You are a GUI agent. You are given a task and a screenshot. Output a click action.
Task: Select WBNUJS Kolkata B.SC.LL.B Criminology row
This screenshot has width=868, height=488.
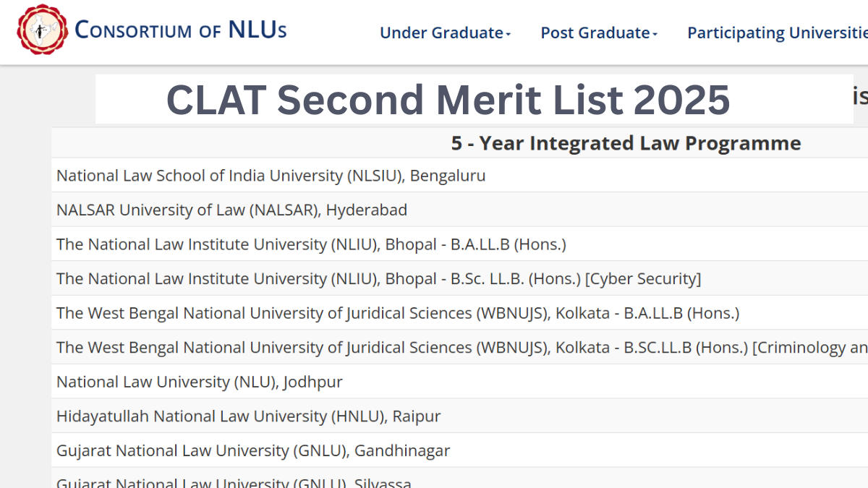[460, 348]
